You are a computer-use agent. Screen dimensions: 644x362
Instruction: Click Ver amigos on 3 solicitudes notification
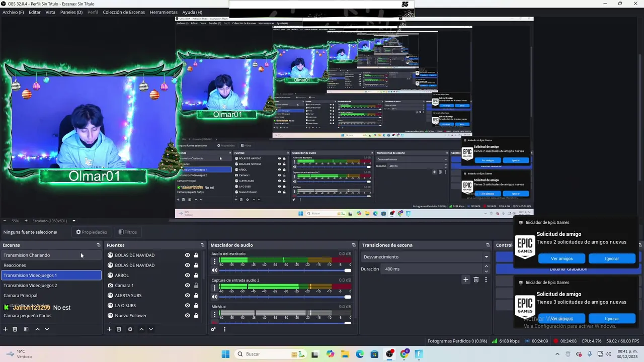pyautogui.click(x=561, y=319)
